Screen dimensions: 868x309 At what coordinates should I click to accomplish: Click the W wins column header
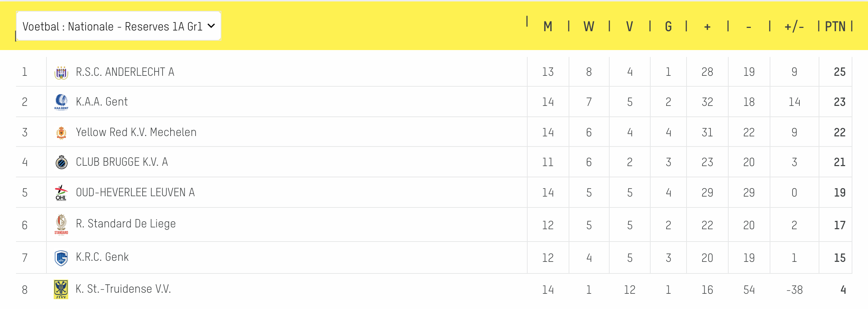[589, 26]
